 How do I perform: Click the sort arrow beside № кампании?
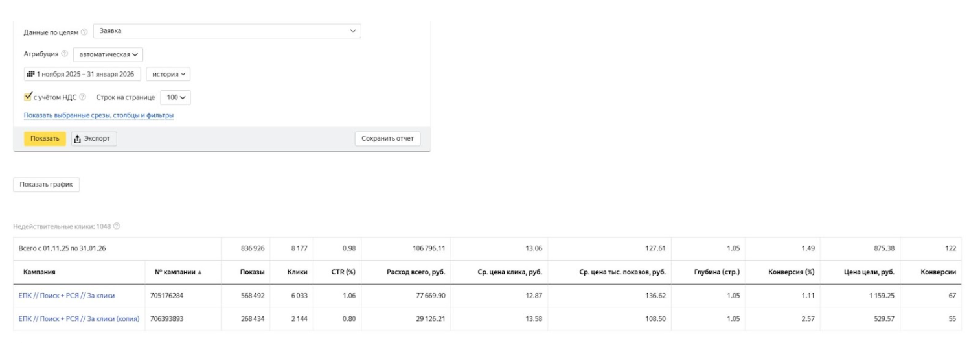coord(199,272)
